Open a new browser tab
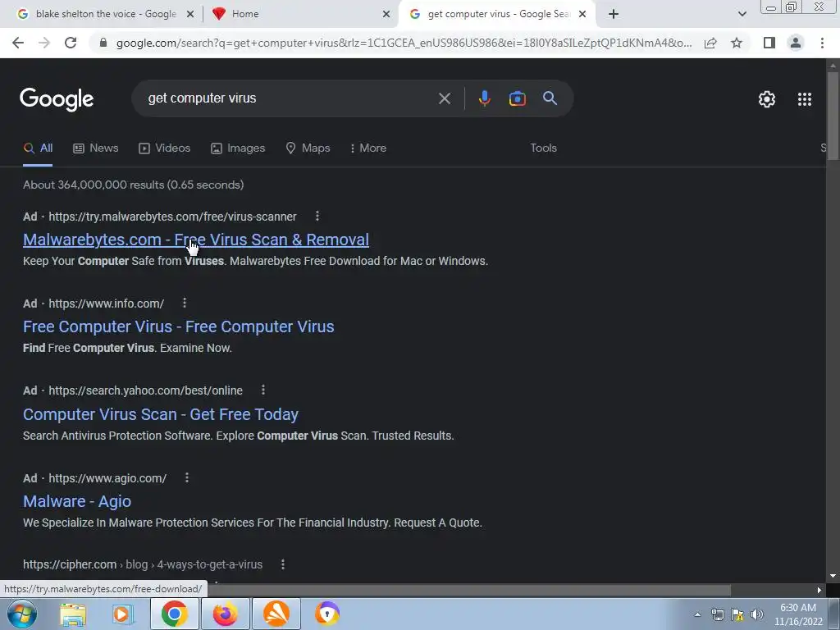Viewport: 840px width, 630px height. (x=614, y=14)
